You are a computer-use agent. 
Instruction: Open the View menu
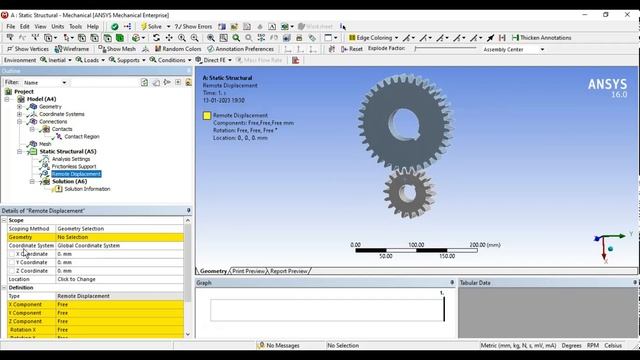pos(40,27)
